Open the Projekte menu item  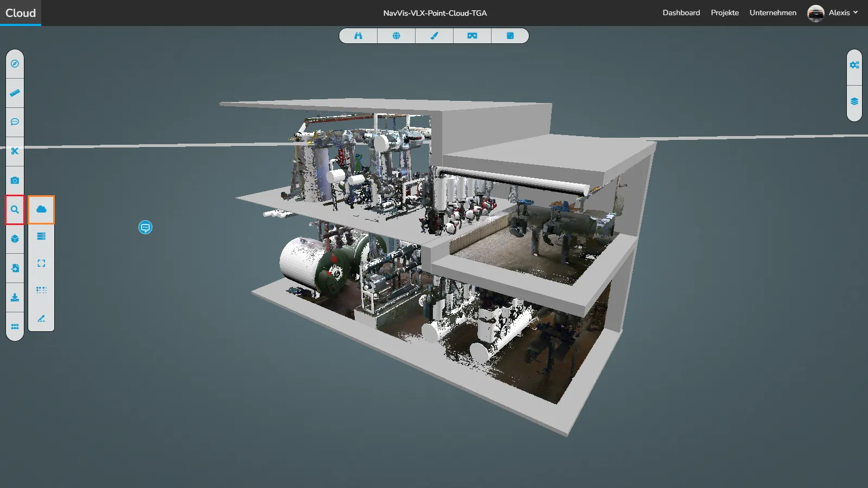tap(725, 12)
